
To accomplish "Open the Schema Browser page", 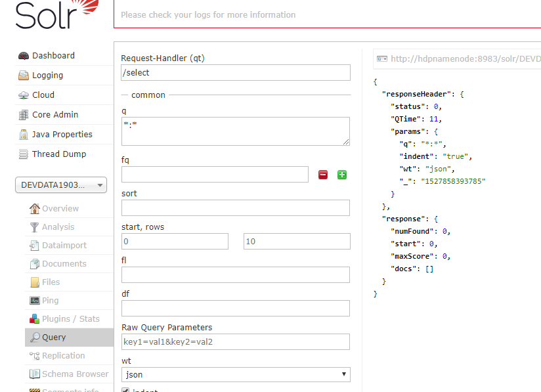I will click(x=75, y=374).
